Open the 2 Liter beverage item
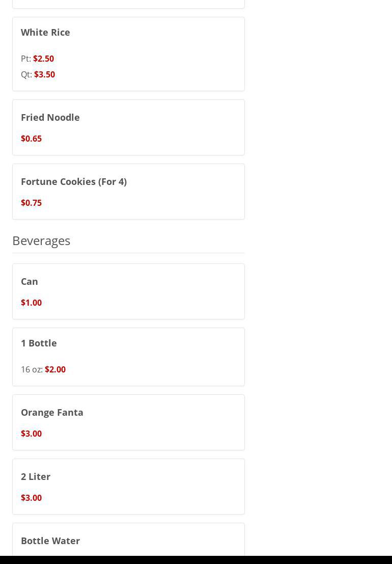 pyautogui.click(x=36, y=476)
